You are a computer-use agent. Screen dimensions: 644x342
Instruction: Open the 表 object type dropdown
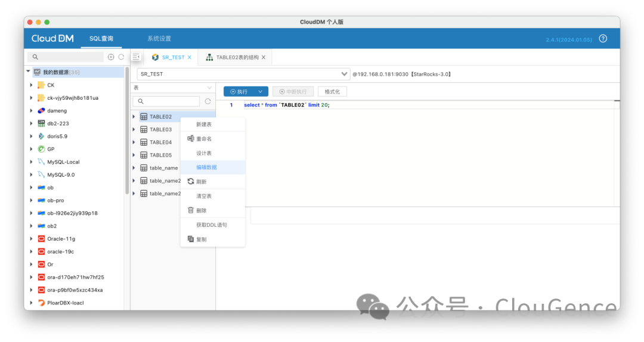tap(209, 88)
